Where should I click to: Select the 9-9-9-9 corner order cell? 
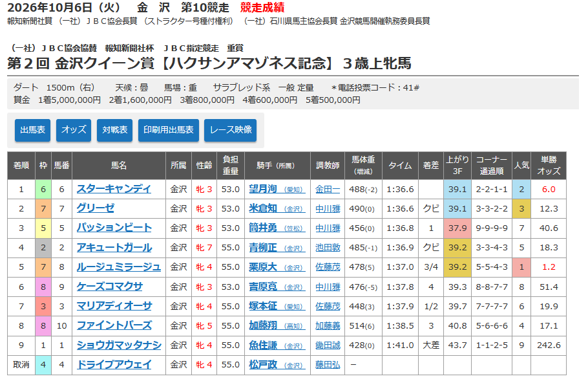[492, 228]
